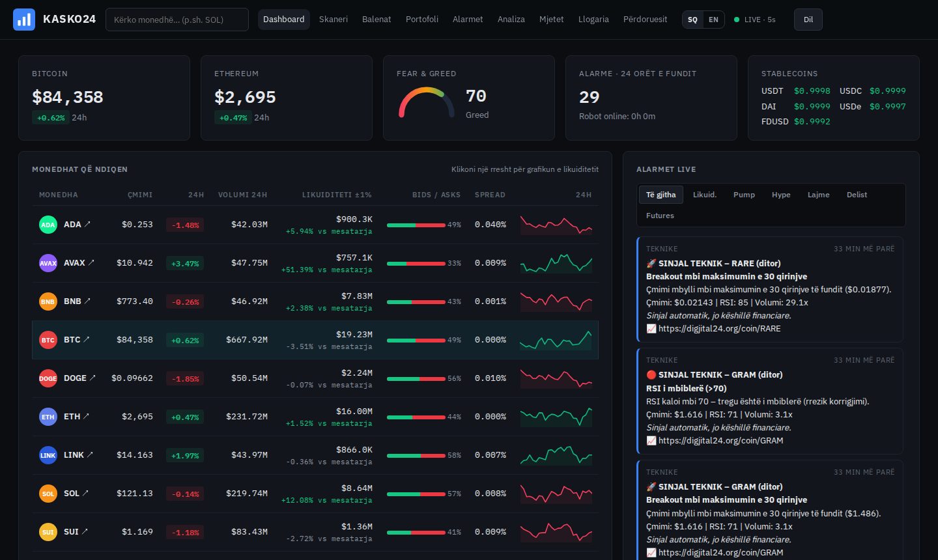Go to Llogaria page
Screen dimensions: 938x560
pos(593,20)
